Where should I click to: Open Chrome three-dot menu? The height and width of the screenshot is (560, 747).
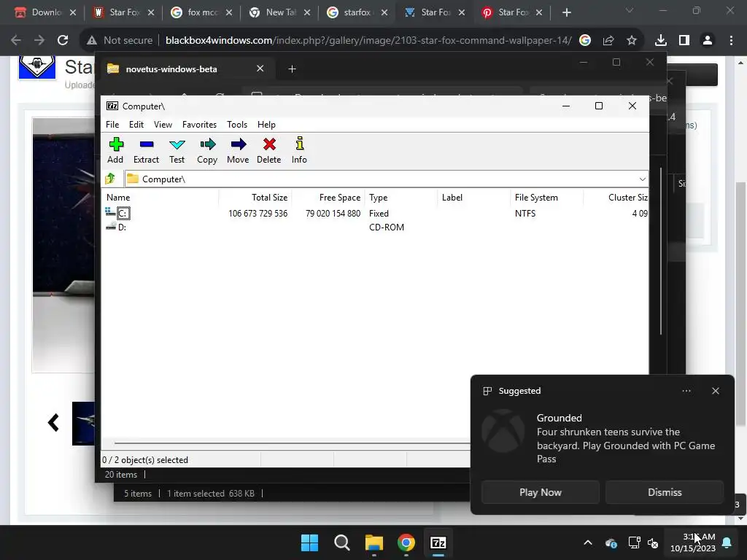(x=731, y=41)
